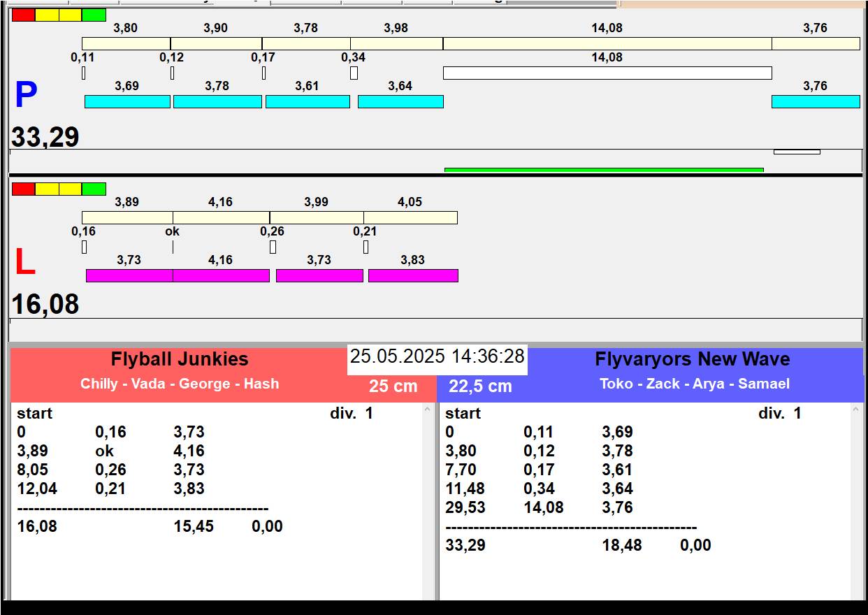Viewport: 868px width, 615px height.
Task: Click the red start light in lane L
Action: 23,189
